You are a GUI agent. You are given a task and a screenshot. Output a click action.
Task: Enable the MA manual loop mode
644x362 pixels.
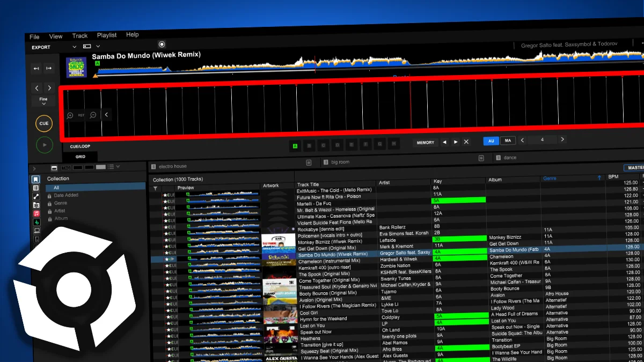click(508, 141)
